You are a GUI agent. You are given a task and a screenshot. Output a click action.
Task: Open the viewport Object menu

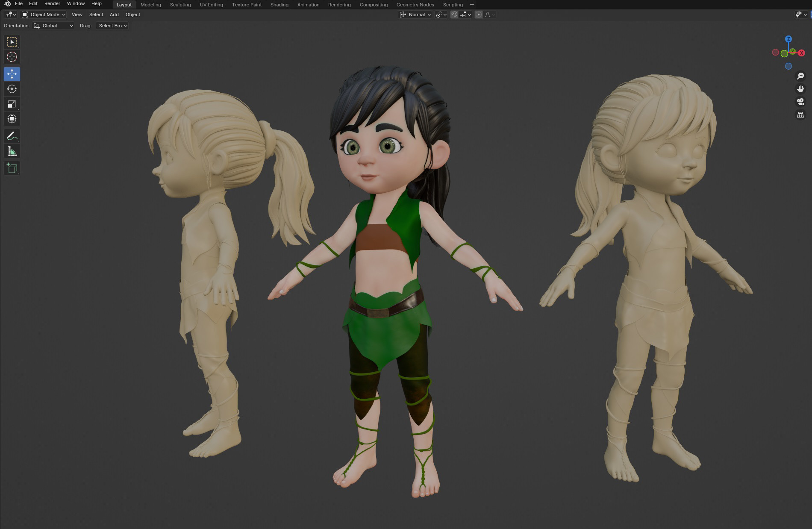133,15
